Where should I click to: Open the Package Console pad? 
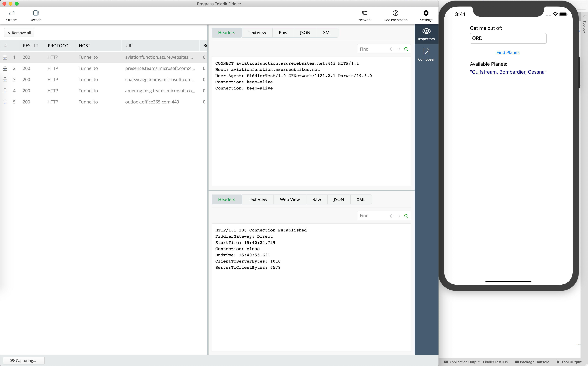(532, 362)
